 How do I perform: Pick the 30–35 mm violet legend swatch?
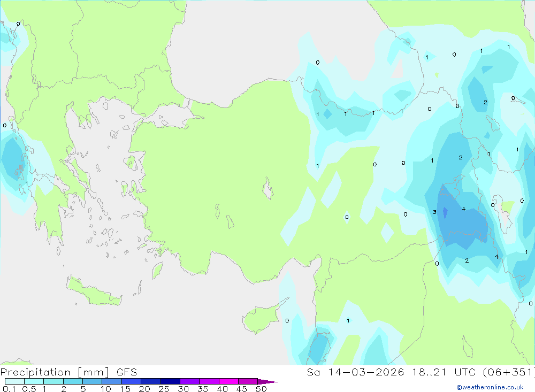pos(190,381)
